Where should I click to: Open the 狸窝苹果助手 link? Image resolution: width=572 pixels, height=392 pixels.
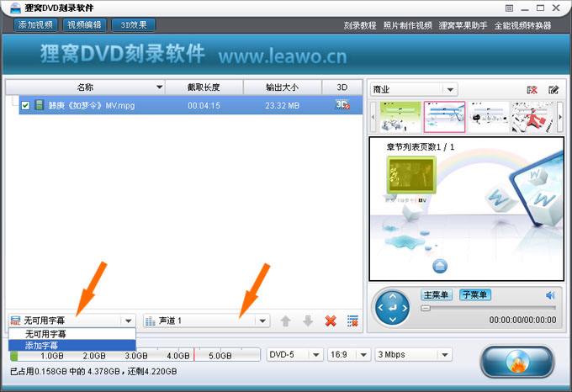[463, 25]
